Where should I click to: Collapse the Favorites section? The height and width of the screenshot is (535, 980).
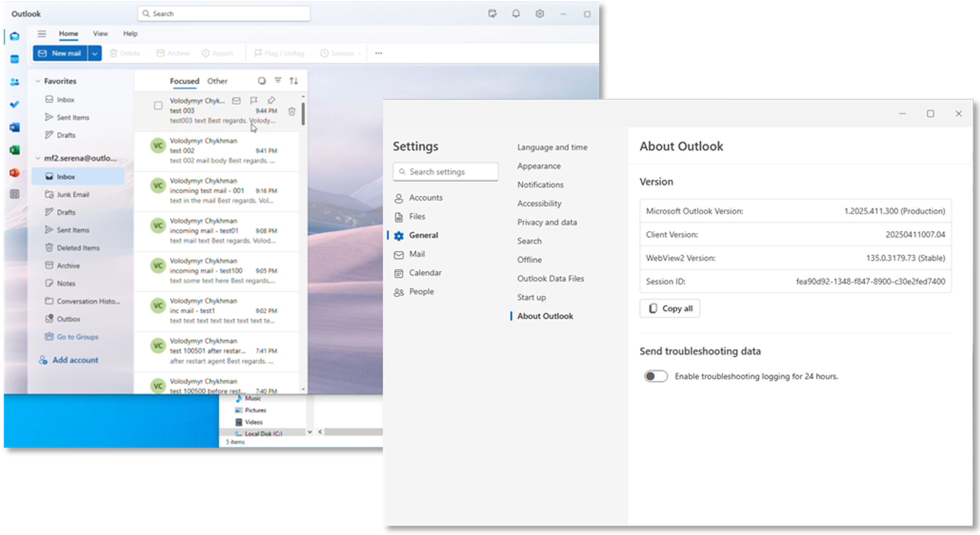(x=38, y=81)
